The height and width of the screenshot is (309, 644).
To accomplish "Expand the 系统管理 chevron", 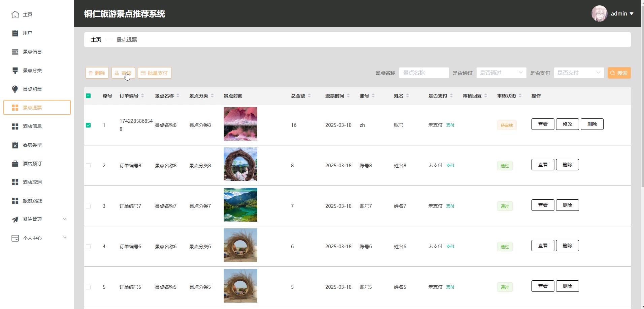I will point(65,219).
